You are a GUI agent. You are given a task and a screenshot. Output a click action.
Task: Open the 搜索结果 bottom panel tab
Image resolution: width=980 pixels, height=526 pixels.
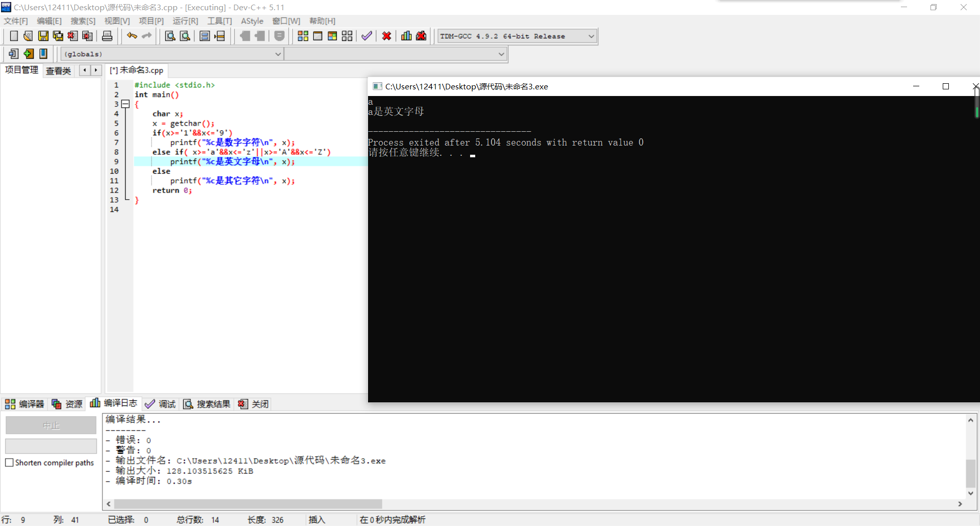click(207, 404)
